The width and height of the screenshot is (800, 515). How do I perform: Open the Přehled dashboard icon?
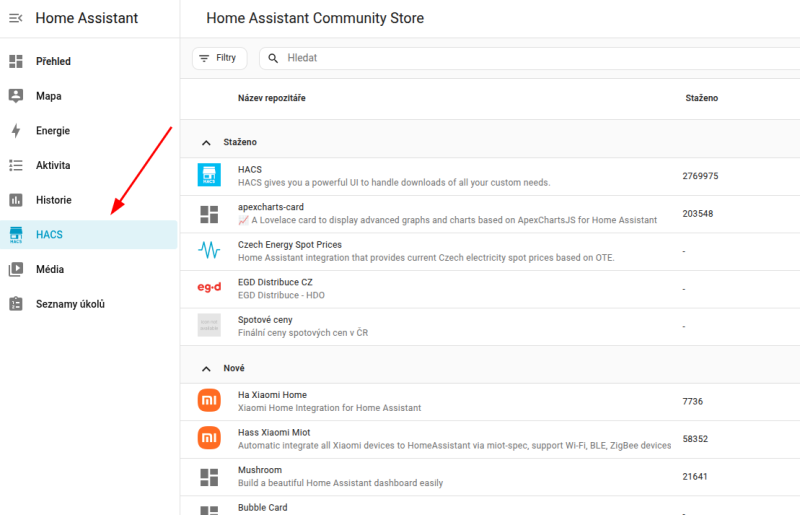pyautogui.click(x=16, y=61)
